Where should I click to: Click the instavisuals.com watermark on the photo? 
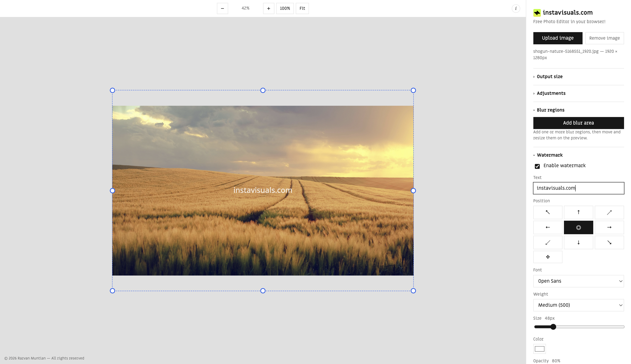click(x=263, y=190)
